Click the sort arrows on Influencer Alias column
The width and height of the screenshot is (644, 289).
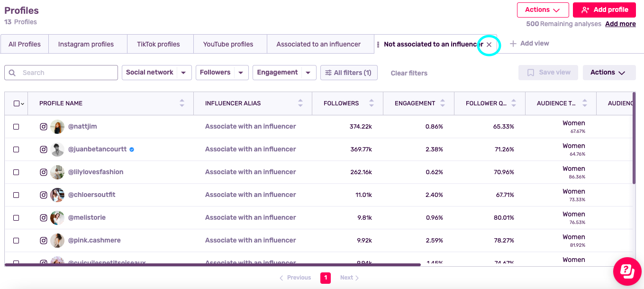pyautogui.click(x=300, y=103)
